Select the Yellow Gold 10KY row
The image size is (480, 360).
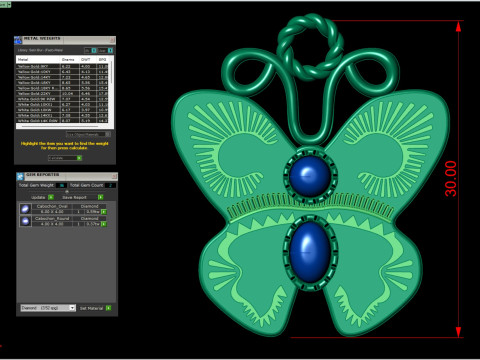[62, 72]
